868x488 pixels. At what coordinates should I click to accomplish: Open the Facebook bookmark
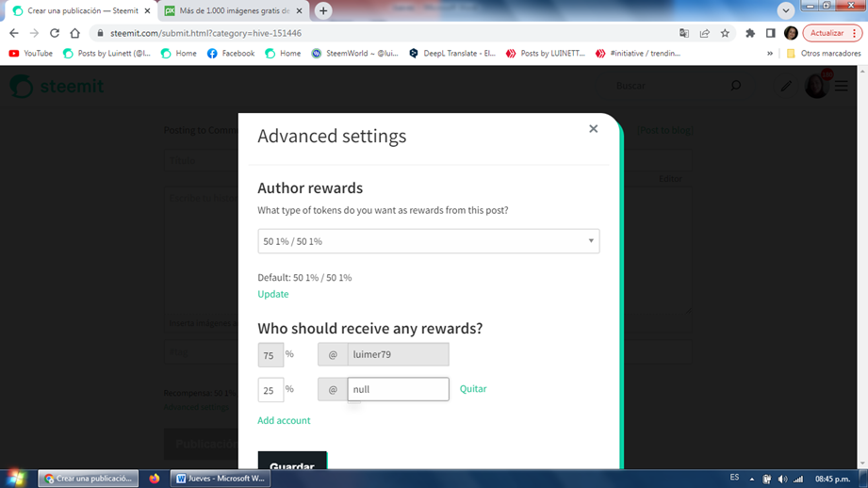231,53
